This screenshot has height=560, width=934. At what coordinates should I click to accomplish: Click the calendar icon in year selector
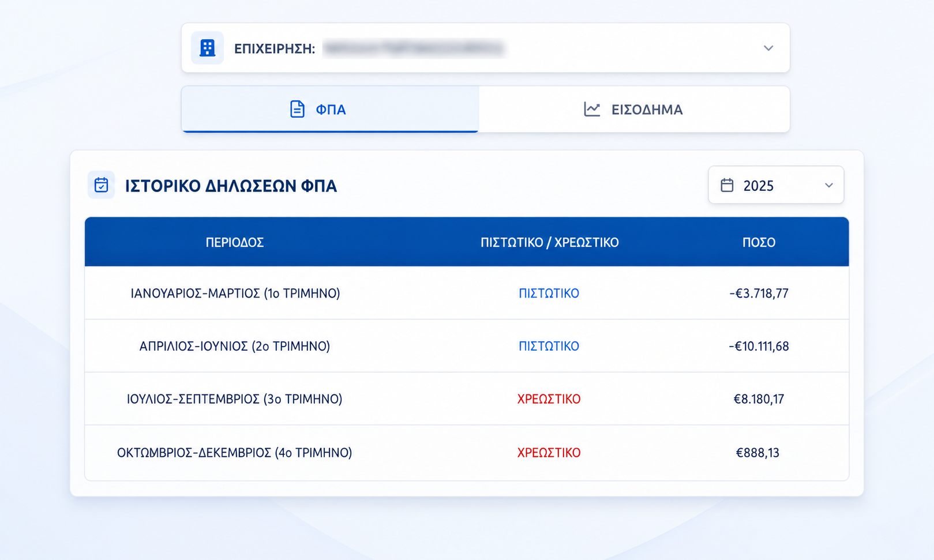(x=727, y=185)
